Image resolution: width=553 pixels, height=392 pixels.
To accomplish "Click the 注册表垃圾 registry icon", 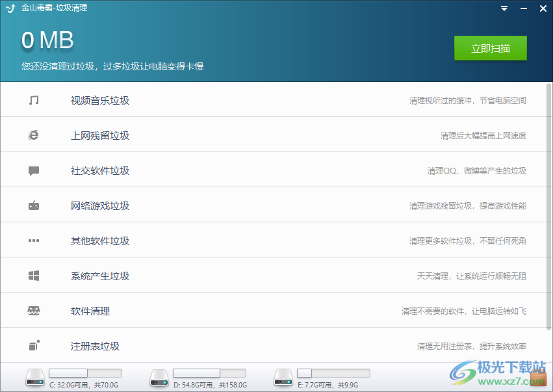I will point(34,345).
